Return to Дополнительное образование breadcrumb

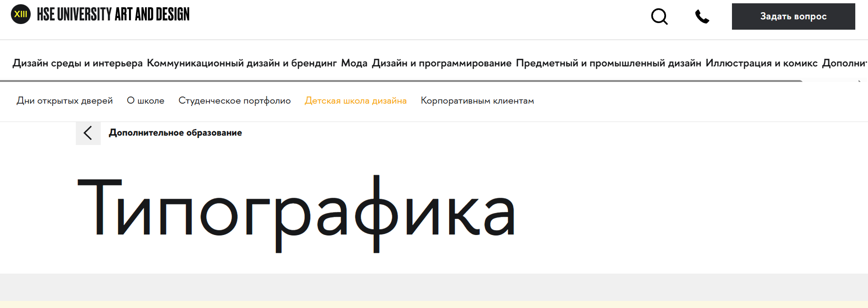(175, 133)
